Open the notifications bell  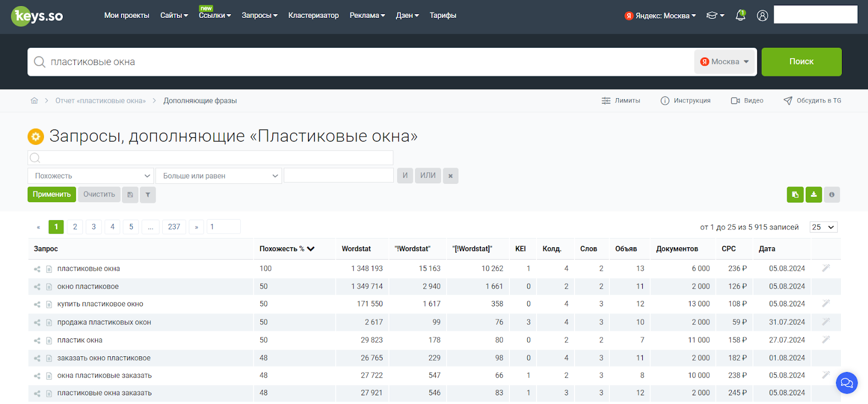[x=741, y=15]
